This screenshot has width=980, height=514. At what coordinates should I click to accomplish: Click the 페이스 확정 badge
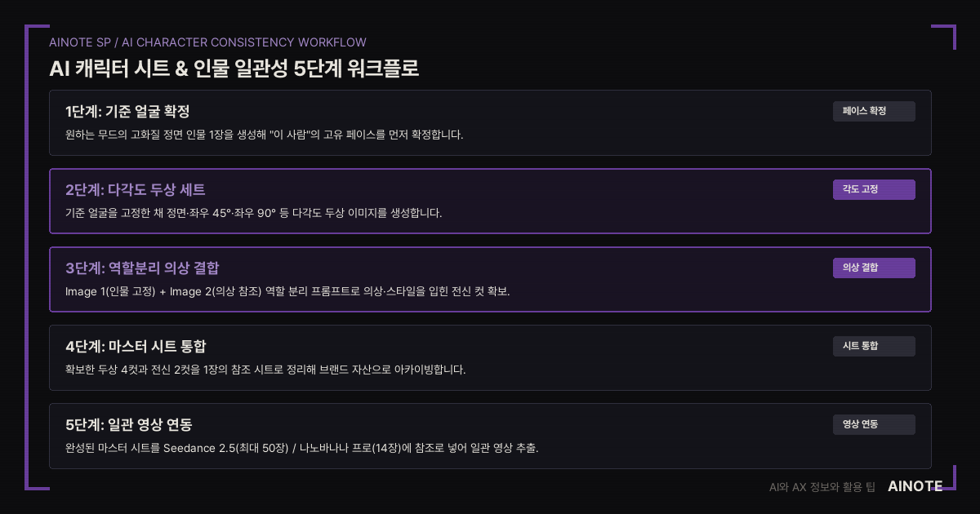pyautogui.click(x=874, y=111)
